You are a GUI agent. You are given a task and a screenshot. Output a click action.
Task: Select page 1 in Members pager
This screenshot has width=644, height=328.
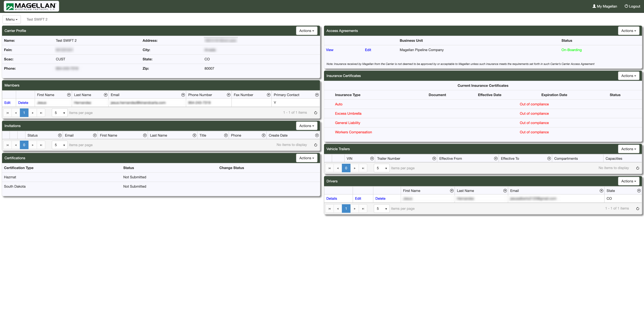click(x=24, y=113)
